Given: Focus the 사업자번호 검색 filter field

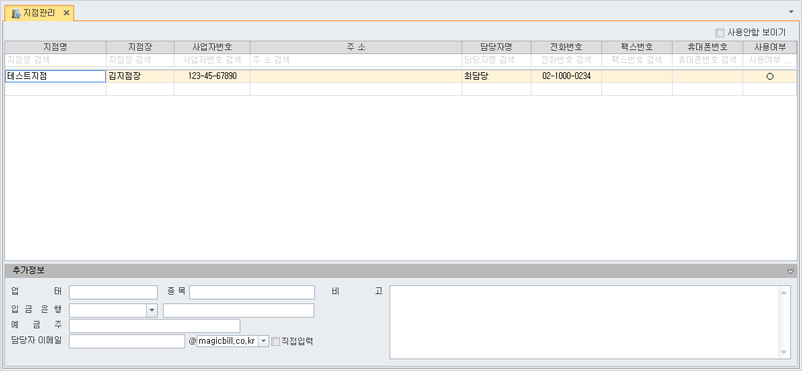Looking at the screenshot, I should tap(212, 60).
